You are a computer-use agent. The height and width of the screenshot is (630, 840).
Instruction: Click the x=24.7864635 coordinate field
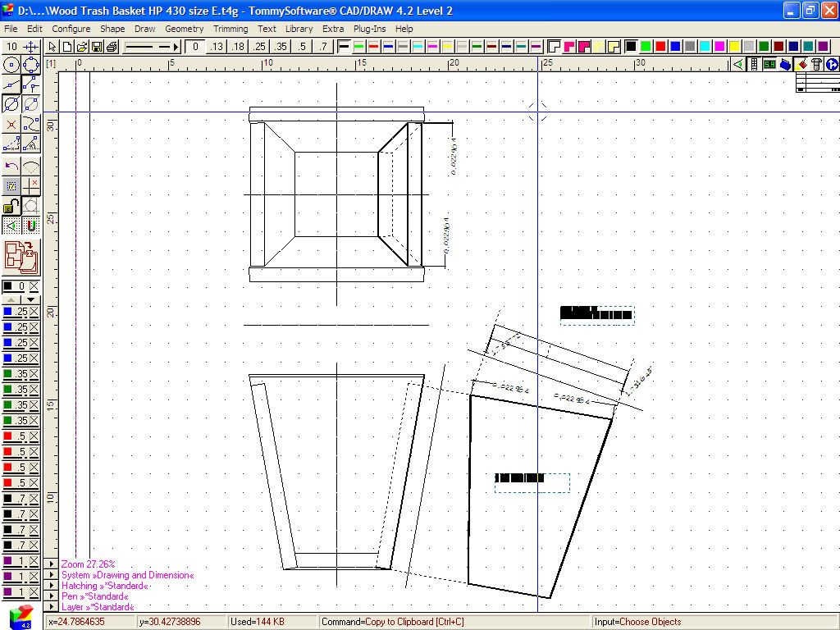click(90, 622)
